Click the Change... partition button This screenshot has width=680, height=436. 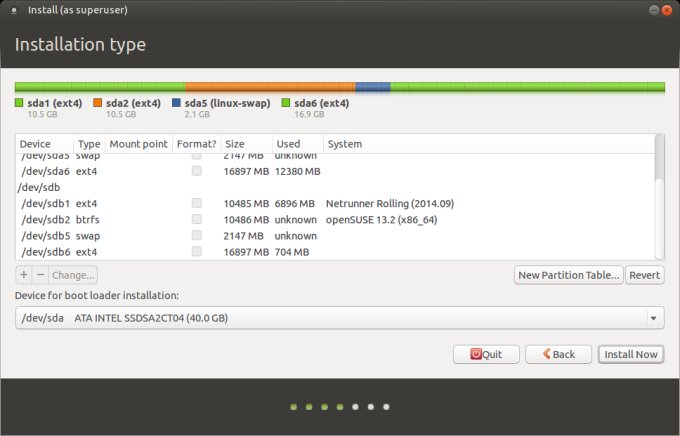(73, 275)
